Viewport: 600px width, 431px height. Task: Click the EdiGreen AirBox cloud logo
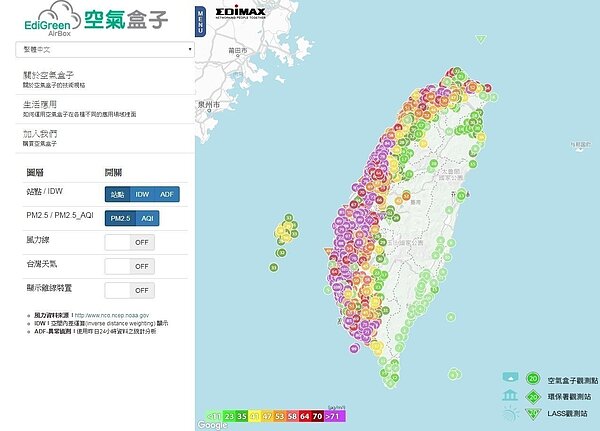pyautogui.click(x=53, y=18)
